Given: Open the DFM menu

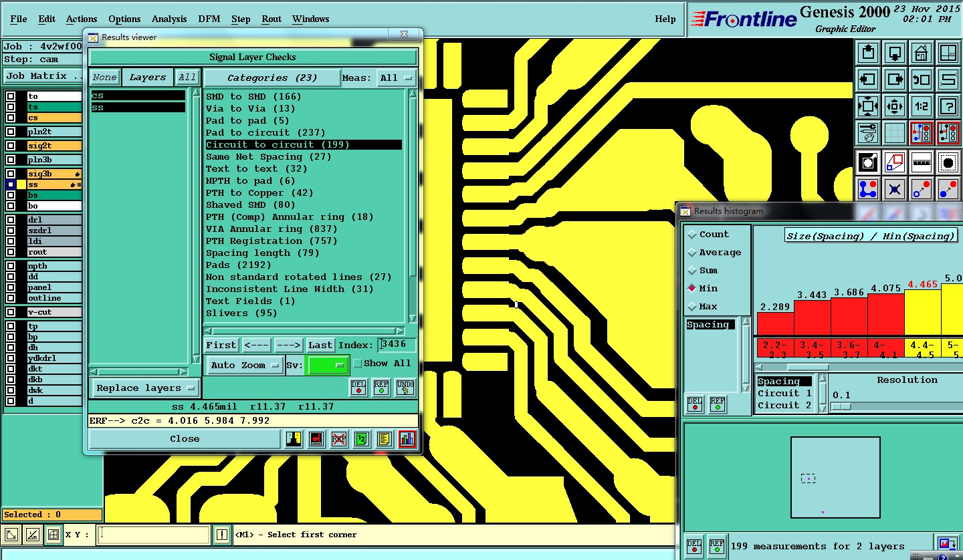Looking at the screenshot, I should [x=209, y=19].
